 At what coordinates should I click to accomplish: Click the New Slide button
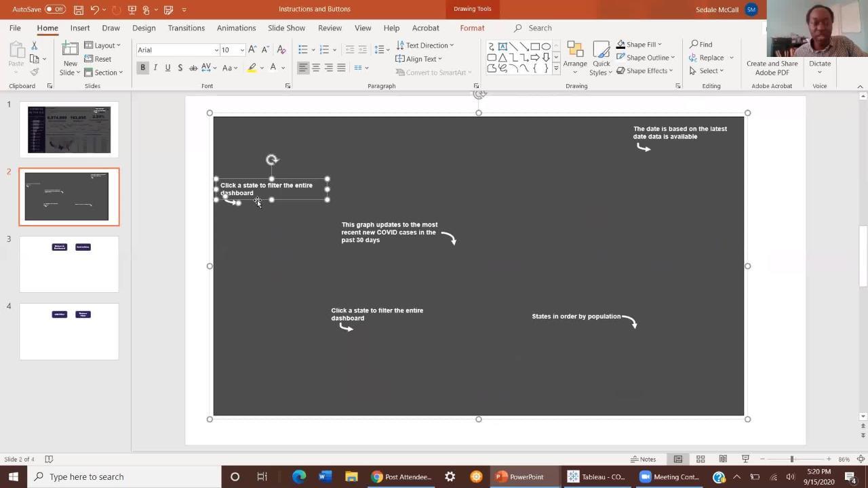point(71,60)
